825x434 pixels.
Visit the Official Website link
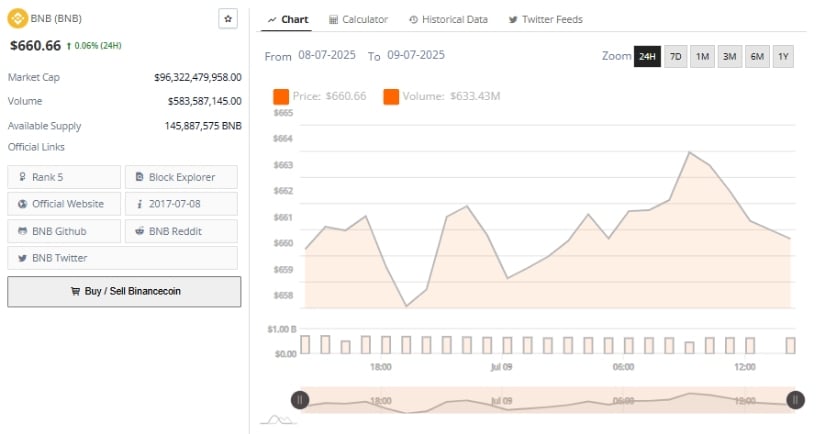coord(64,204)
